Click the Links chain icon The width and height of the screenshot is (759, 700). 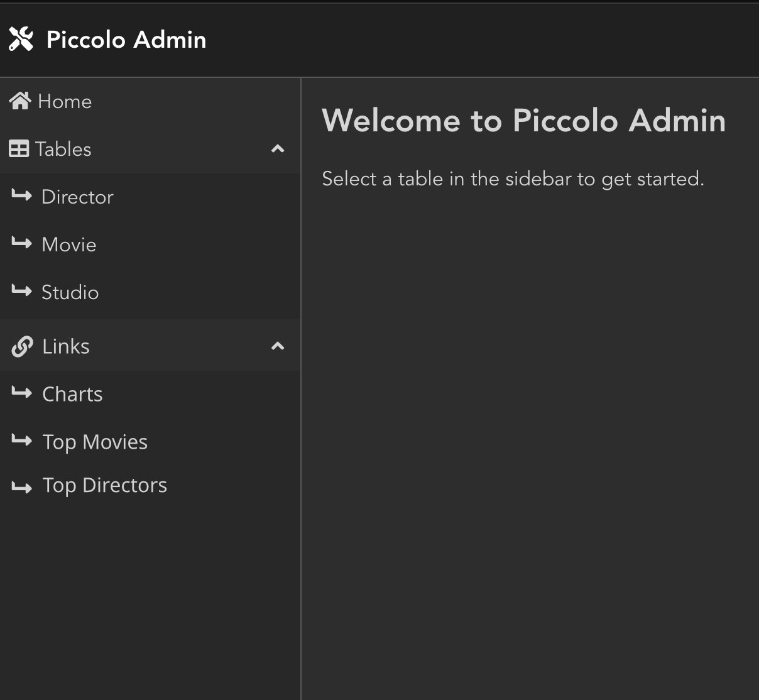[22, 346]
